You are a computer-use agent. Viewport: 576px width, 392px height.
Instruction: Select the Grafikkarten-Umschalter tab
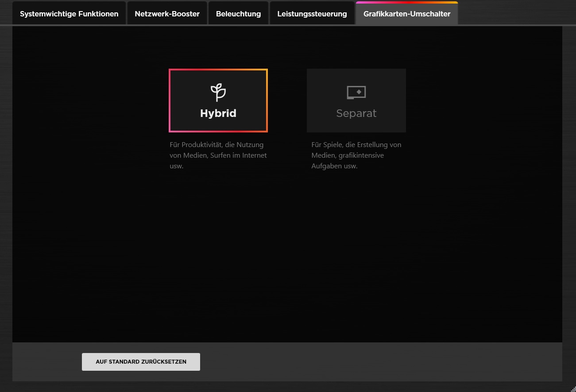[407, 13]
